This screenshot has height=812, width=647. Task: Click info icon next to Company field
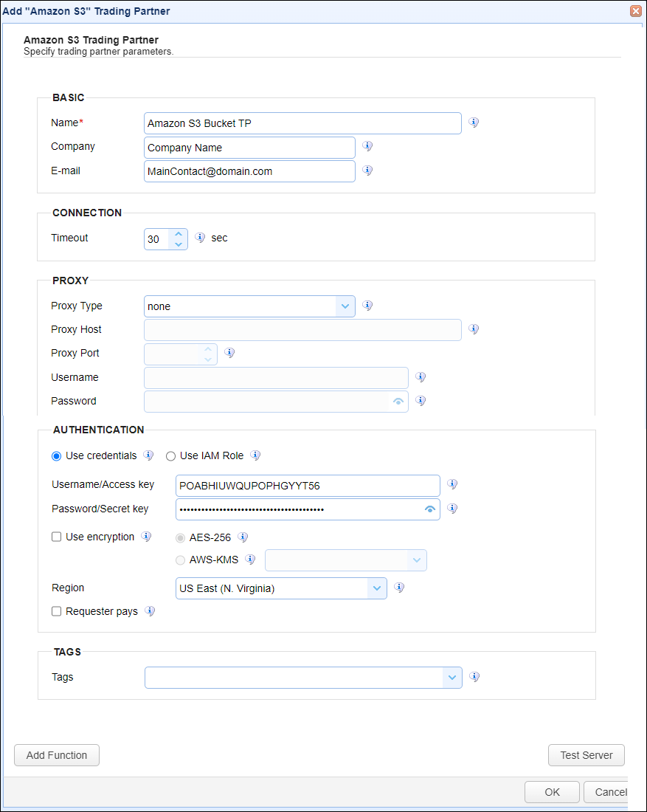click(367, 146)
